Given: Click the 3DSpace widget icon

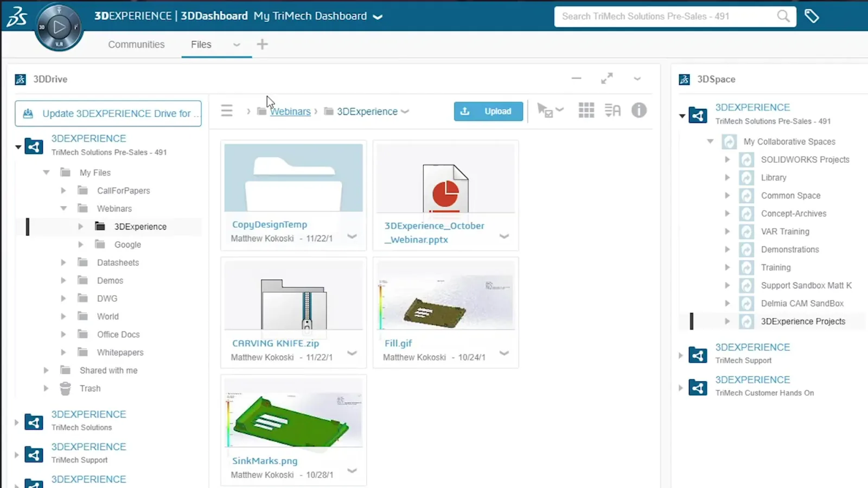Looking at the screenshot, I should (685, 80).
